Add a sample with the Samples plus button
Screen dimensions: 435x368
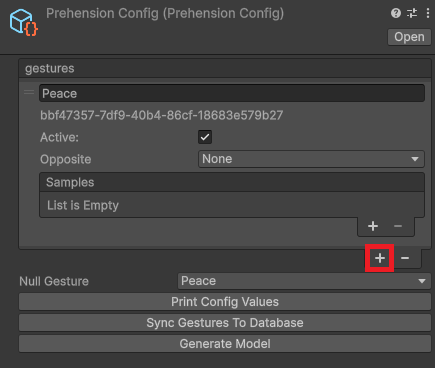(373, 226)
